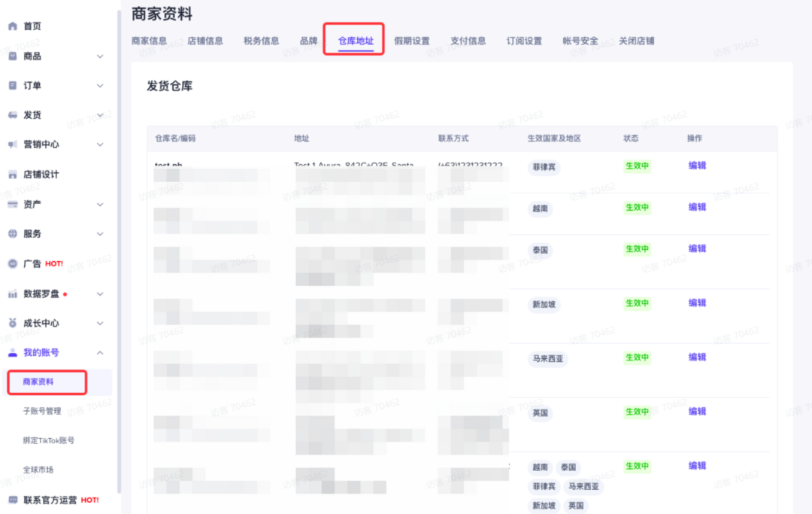
Task: Open the 税务信息 tab
Action: 261,41
